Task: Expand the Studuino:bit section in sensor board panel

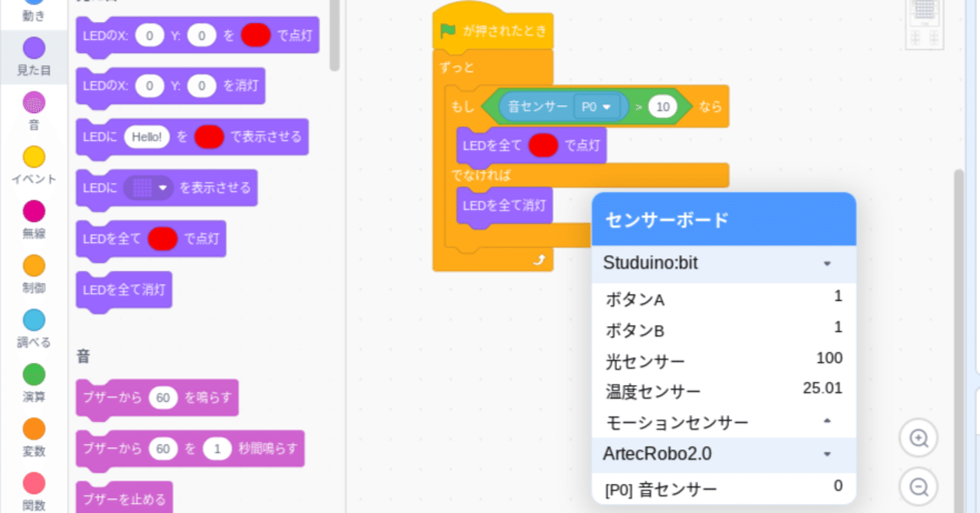Action: click(x=825, y=263)
